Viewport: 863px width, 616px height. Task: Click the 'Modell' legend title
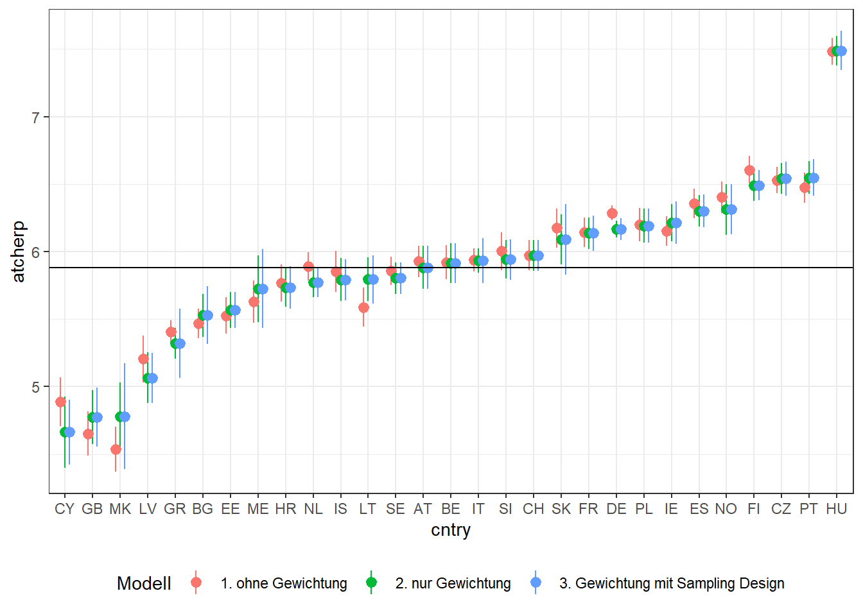coord(144,583)
